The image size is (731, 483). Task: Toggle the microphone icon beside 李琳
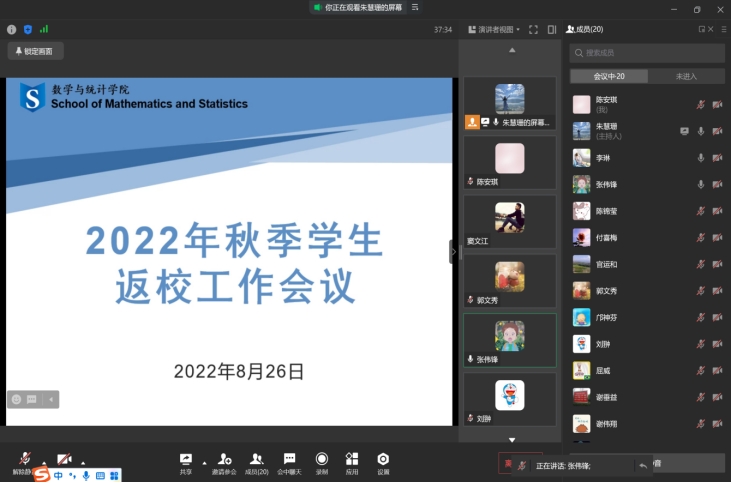point(701,158)
